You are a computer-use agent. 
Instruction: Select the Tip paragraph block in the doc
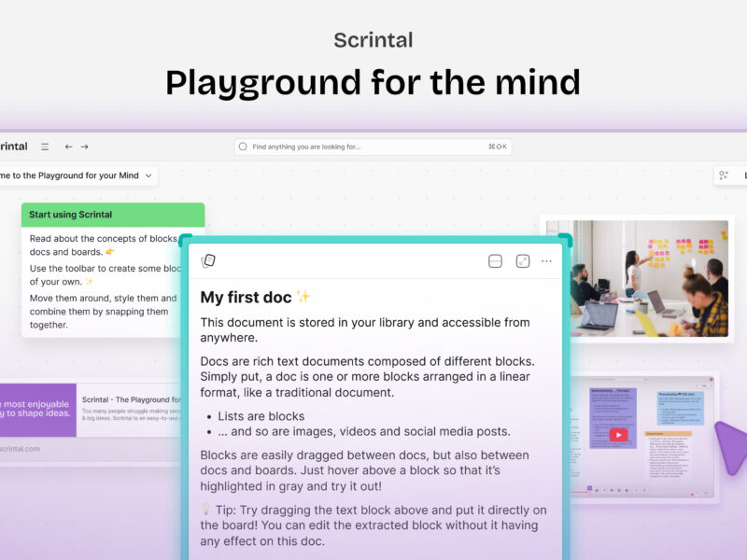373,526
